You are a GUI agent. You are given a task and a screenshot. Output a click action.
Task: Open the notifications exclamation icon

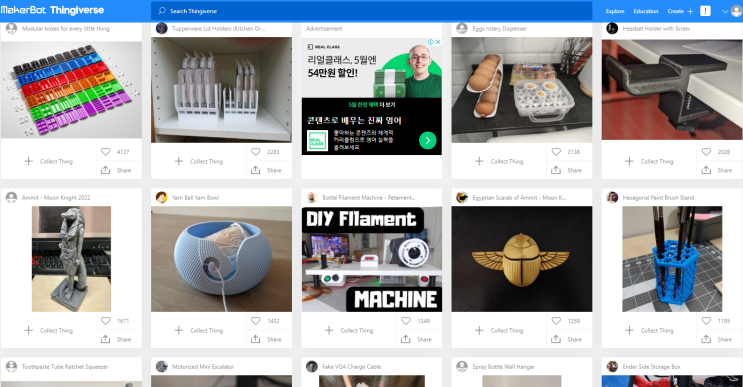(x=706, y=11)
